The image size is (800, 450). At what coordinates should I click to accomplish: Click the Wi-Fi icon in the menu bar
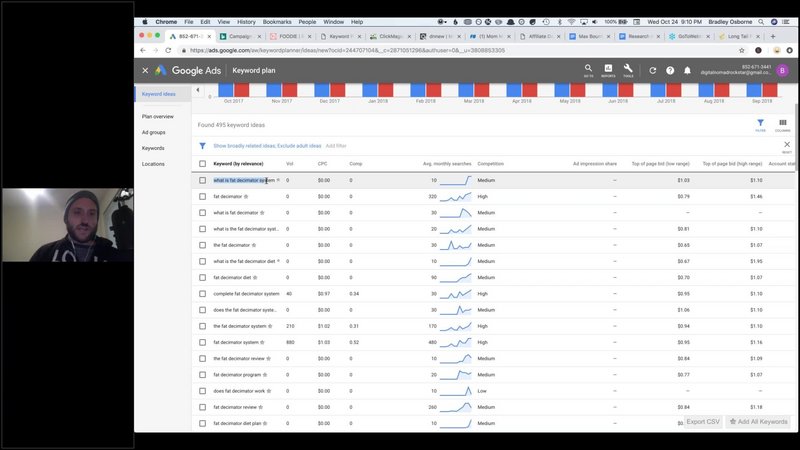(571, 22)
